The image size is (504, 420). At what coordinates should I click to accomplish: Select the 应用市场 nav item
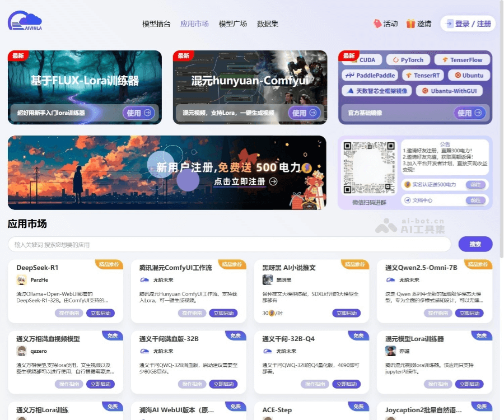pyautogui.click(x=195, y=24)
